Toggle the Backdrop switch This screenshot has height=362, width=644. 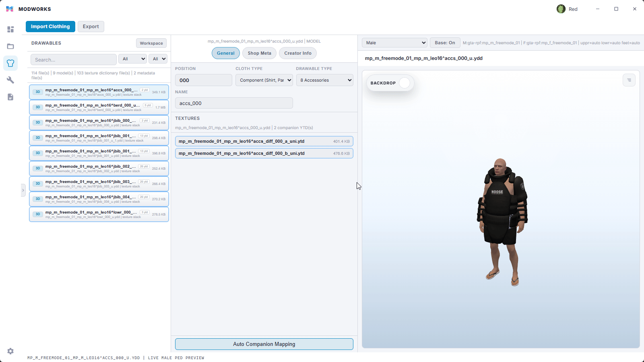coord(405,83)
